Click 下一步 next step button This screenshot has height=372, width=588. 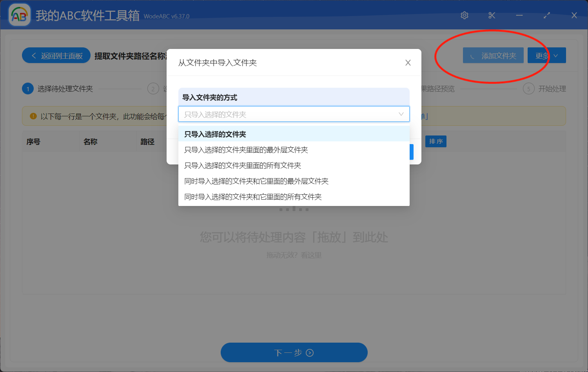294,352
